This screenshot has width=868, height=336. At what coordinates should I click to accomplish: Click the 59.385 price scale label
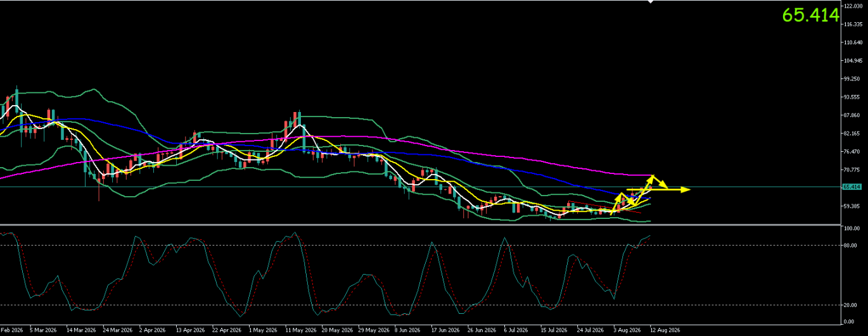point(853,206)
